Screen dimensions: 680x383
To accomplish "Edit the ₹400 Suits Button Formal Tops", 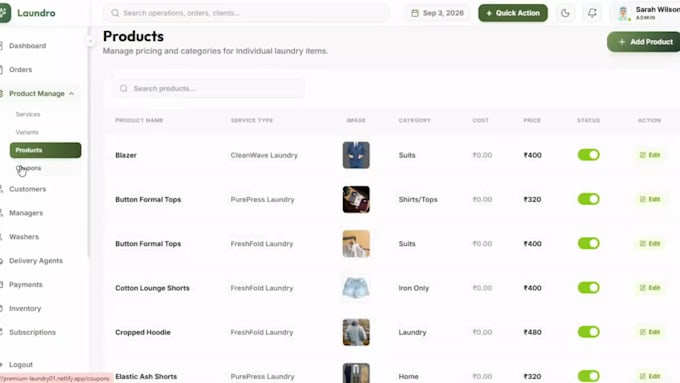I will coord(650,243).
